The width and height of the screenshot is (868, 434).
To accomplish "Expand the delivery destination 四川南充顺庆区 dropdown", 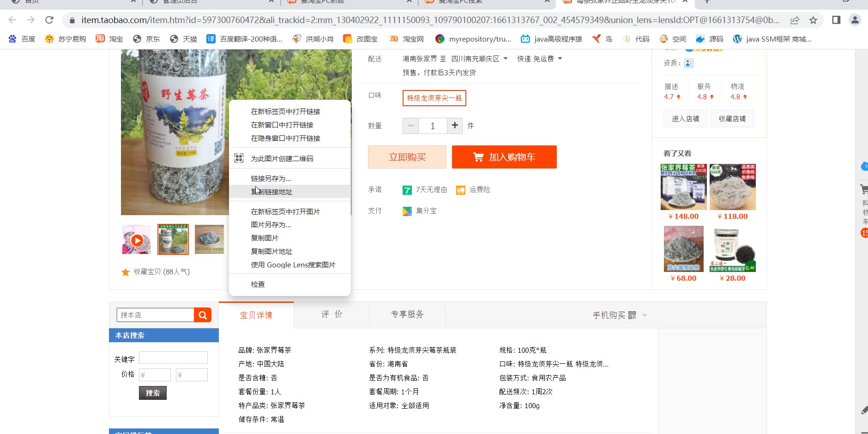I will pos(480,59).
